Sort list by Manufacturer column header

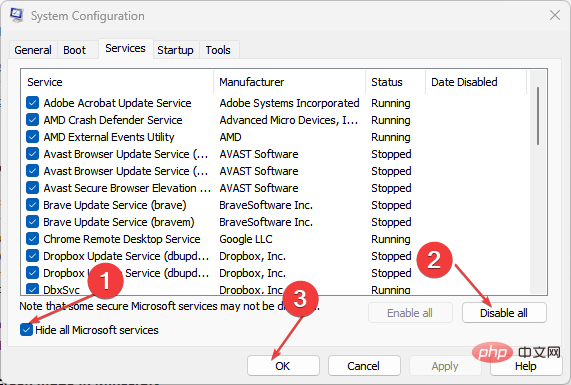(290, 82)
